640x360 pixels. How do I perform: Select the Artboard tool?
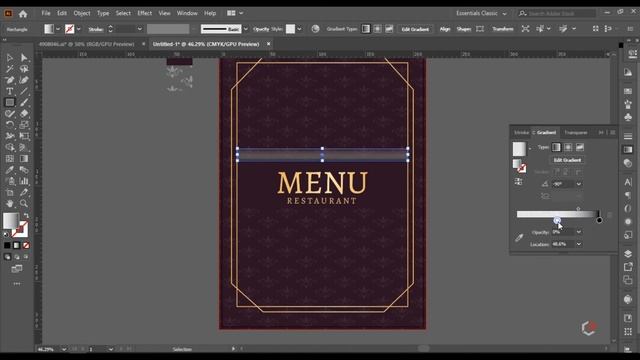coord(10,192)
